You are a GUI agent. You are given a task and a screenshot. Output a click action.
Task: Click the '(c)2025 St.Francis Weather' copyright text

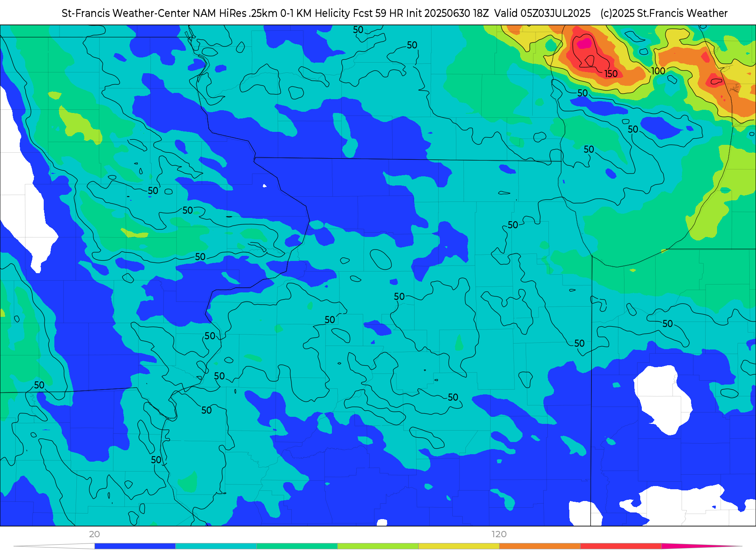tap(664, 13)
